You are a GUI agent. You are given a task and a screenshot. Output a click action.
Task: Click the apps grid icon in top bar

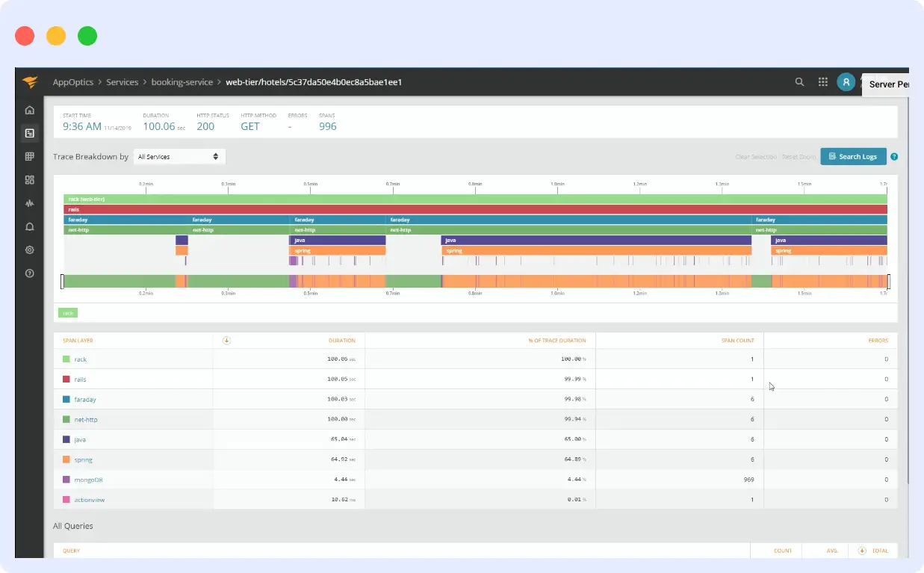pos(822,81)
